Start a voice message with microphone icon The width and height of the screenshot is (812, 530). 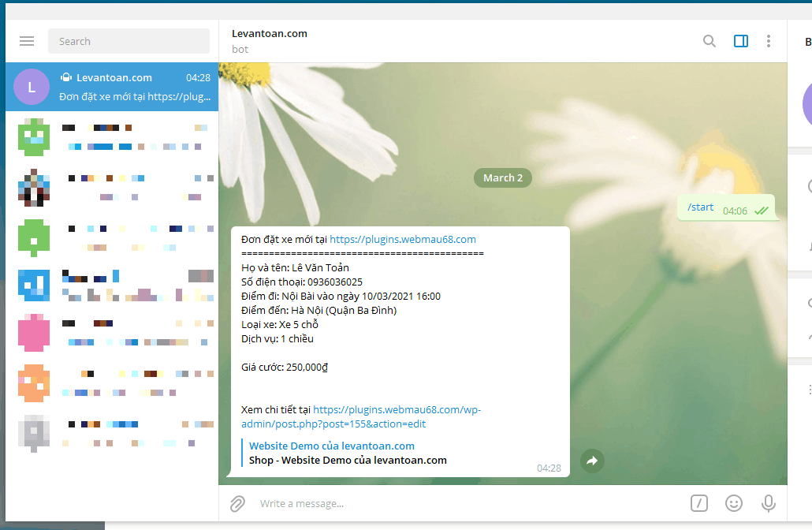click(768, 503)
